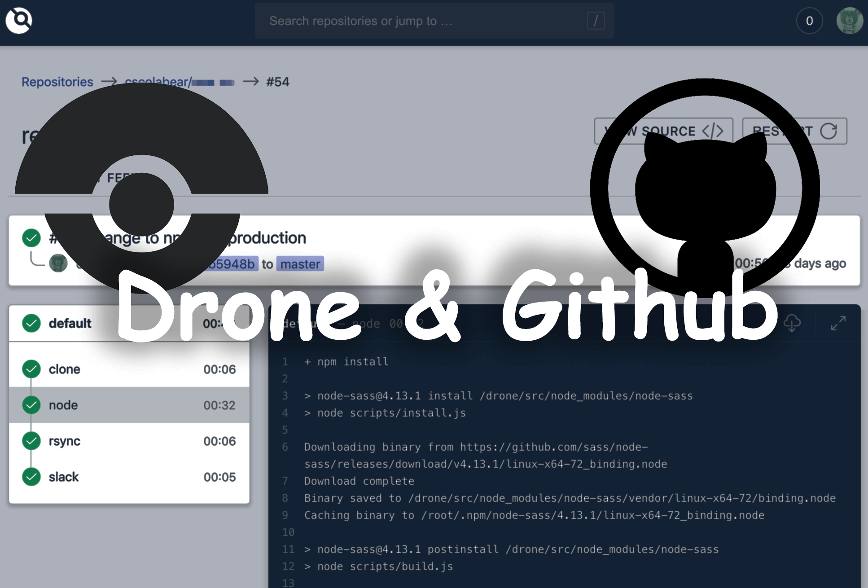Click the slack step duration 00:05
Image resolution: width=868 pixels, height=588 pixels.
coord(219,477)
